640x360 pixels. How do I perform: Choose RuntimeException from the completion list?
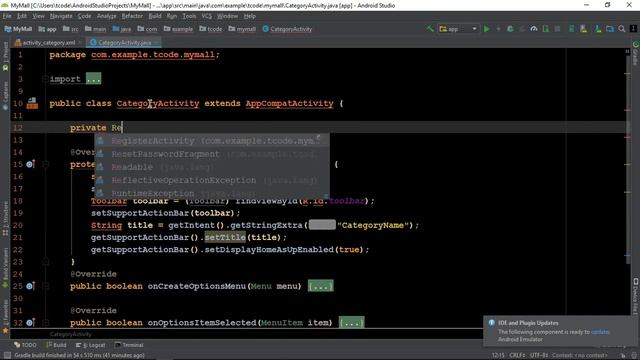tap(211, 193)
